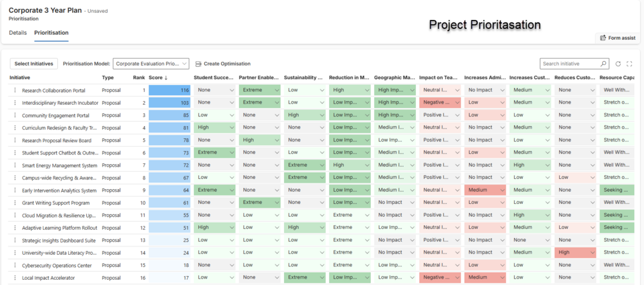Click the score bar showing 116
Viewport: 644px width, 285px height.
click(x=169, y=90)
